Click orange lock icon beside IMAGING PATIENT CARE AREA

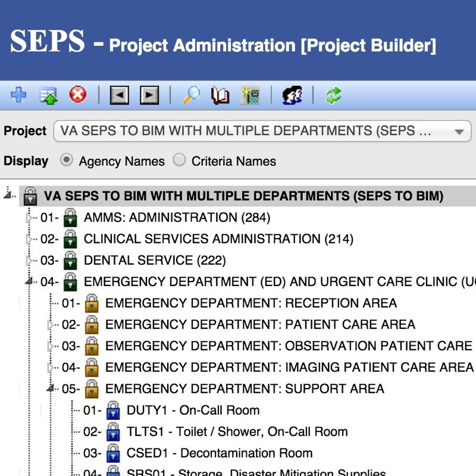(92, 367)
